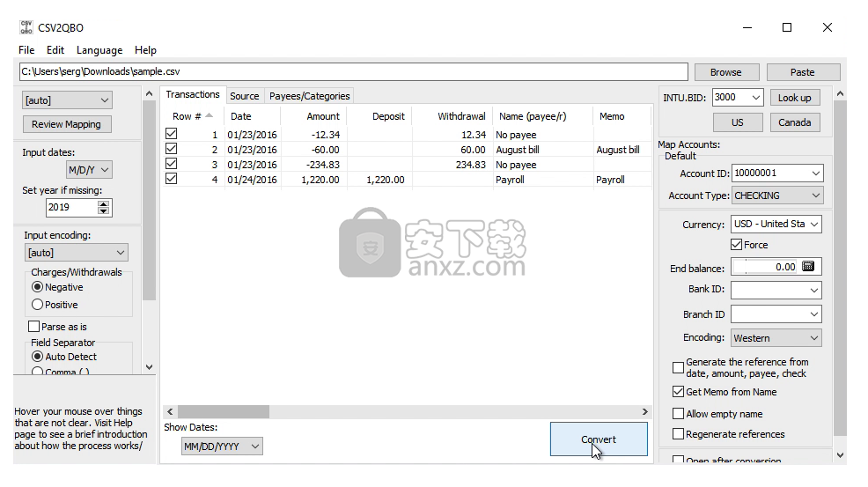
Task: Click the Browse button
Action: coord(725,72)
